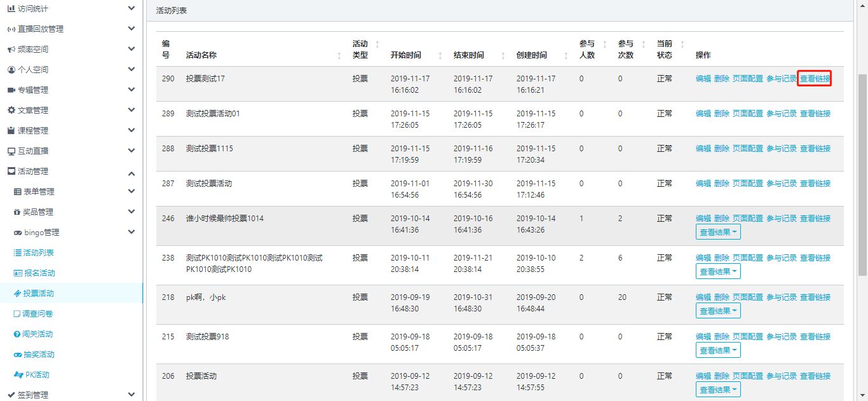Click the 课程管理 clipboard icon
Screen dimensions: 868x401
click(x=11, y=131)
